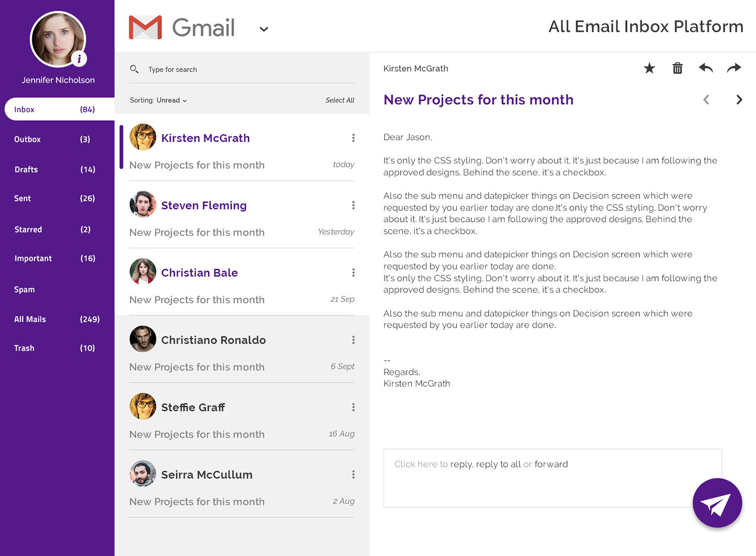The height and width of the screenshot is (556, 756).
Task: Go to the previous email with the left chevron
Action: pyautogui.click(x=706, y=99)
